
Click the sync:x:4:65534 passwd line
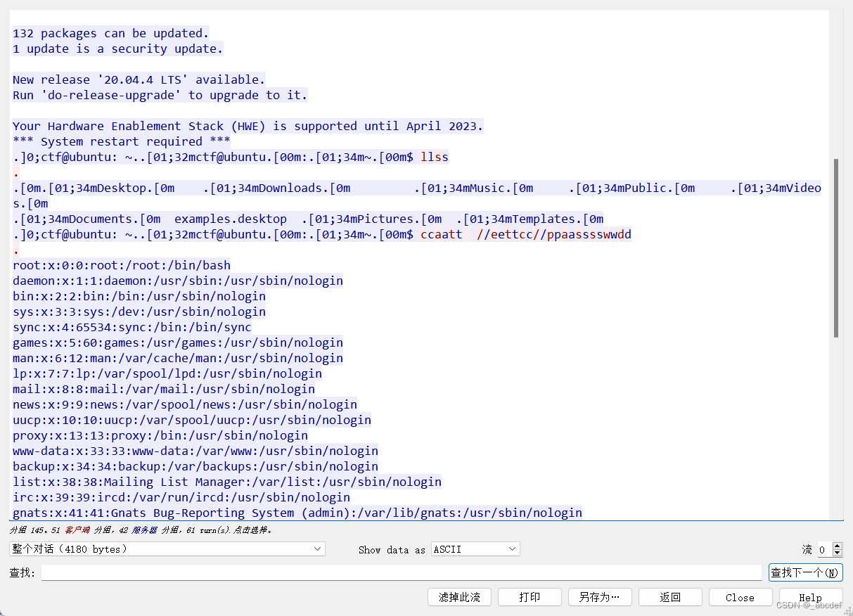(132, 327)
